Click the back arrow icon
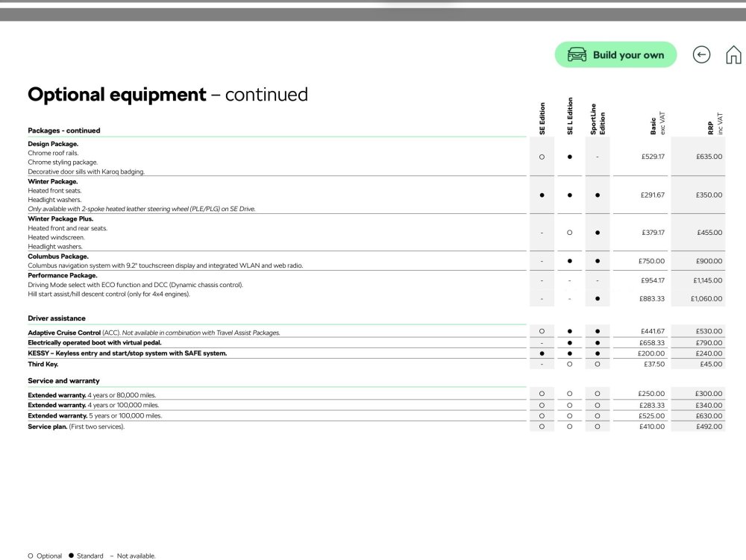The image size is (746, 560). click(x=701, y=54)
